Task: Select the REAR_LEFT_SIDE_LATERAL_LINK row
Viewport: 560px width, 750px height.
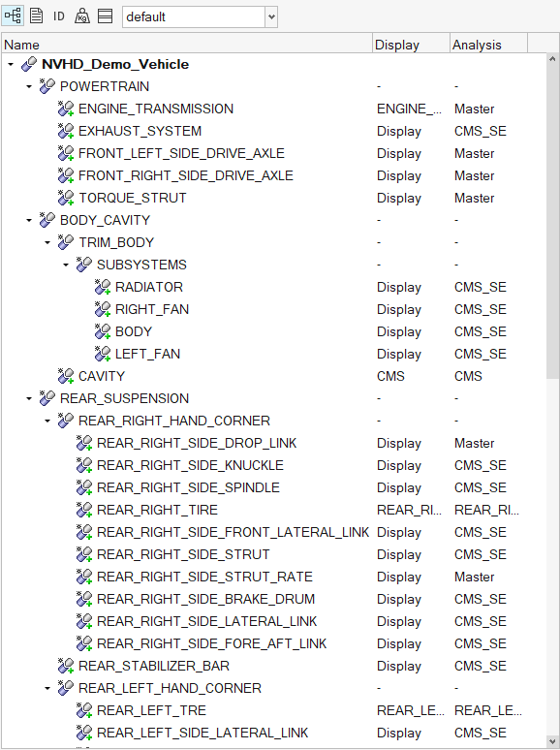Action: pos(273,733)
